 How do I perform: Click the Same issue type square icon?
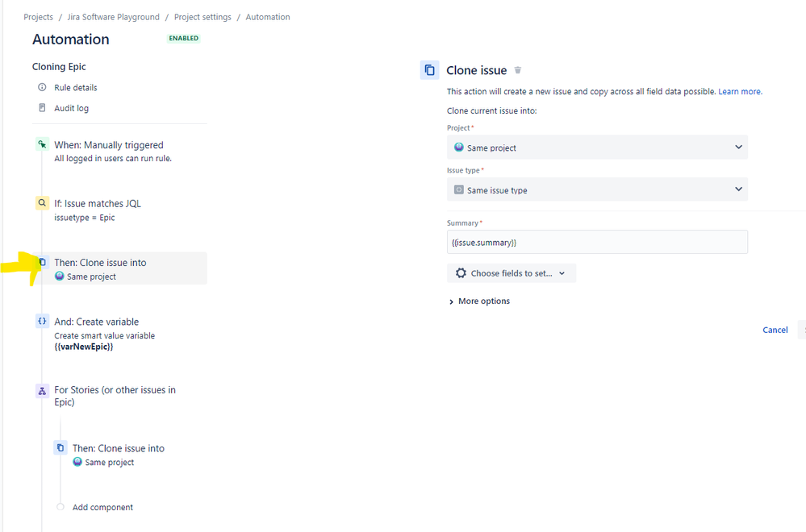coord(459,190)
